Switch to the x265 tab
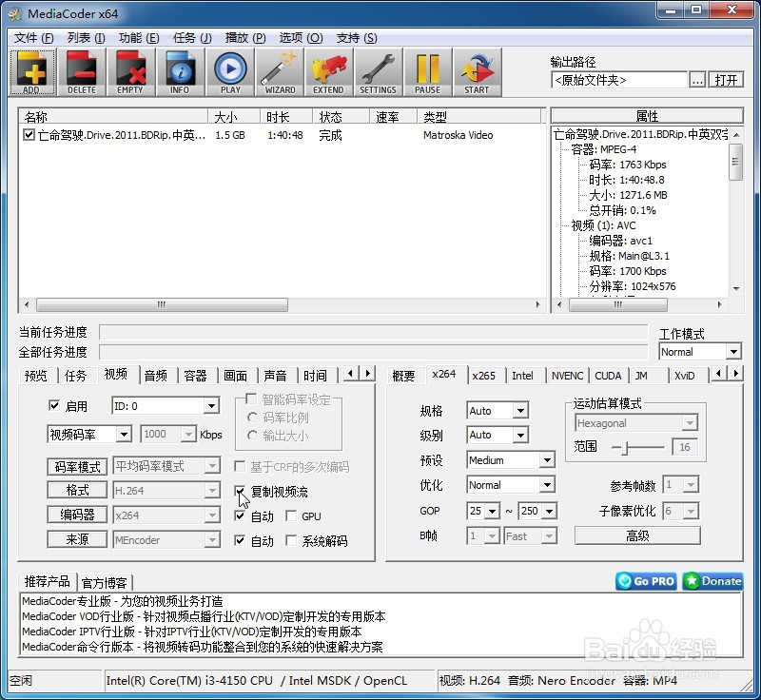 point(484,375)
